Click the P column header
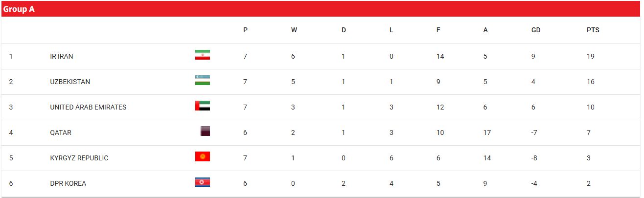The width and height of the screenshot is (644, 198). (x=245, y=30)
